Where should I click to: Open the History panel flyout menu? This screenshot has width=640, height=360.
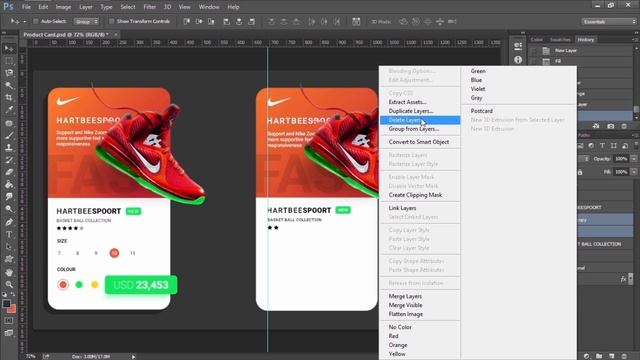(635, 40)
